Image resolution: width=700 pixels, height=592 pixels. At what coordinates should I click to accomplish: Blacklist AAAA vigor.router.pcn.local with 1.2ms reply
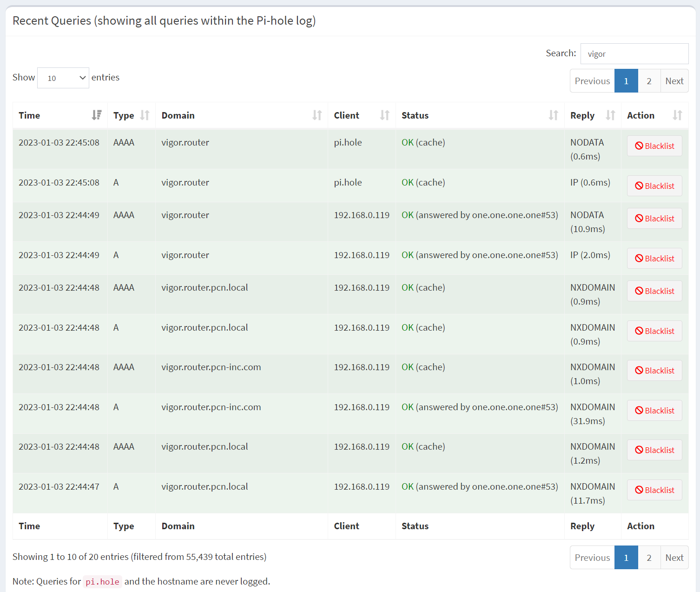(654, 450)
